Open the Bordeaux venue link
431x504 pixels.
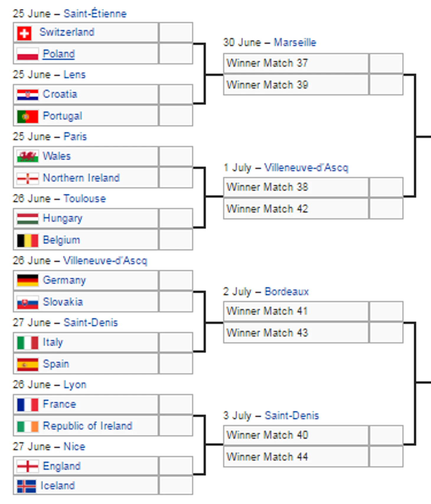[286, 292]
